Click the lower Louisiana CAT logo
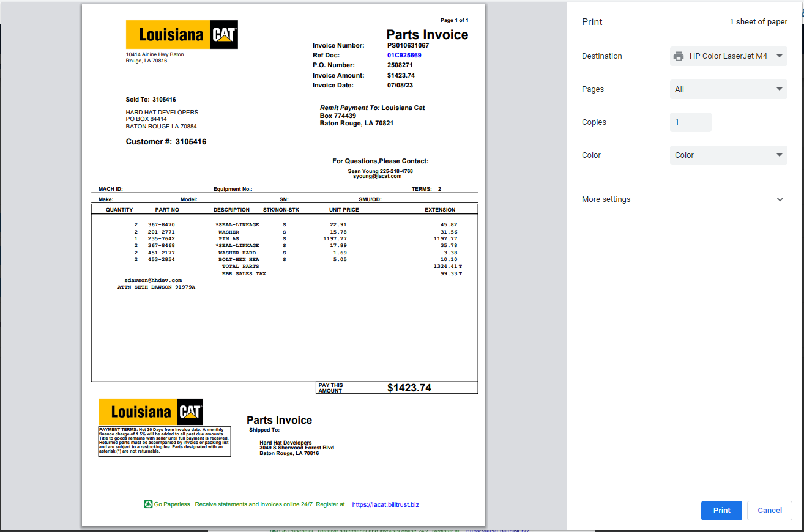 tap(151, 412)
